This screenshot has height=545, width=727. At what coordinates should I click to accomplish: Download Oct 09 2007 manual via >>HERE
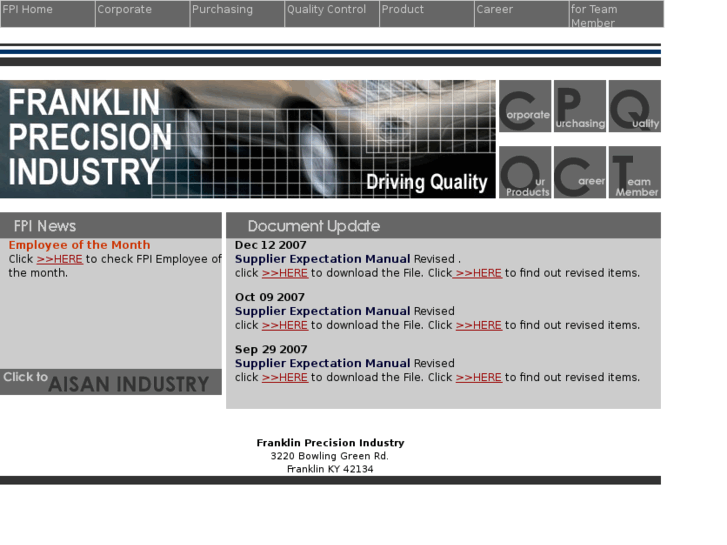tap(285, 325)
